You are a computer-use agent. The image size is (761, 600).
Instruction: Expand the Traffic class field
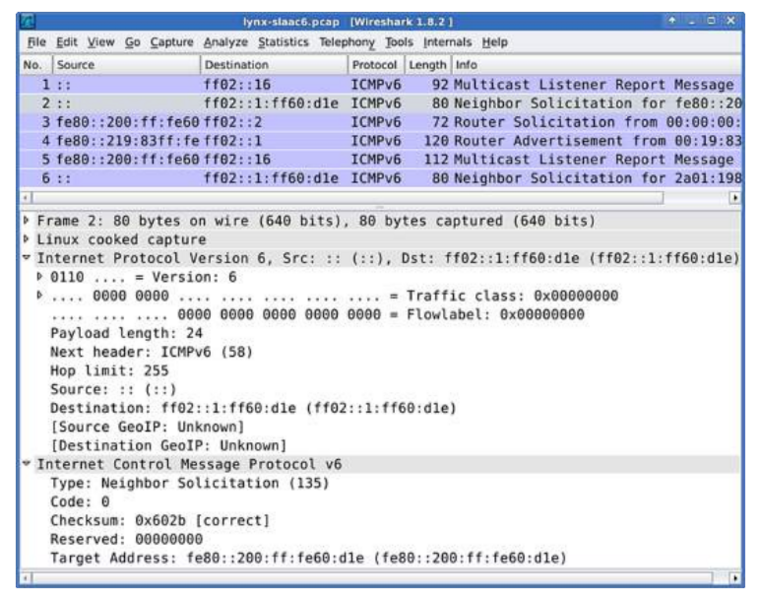click(x=41, y=296)
